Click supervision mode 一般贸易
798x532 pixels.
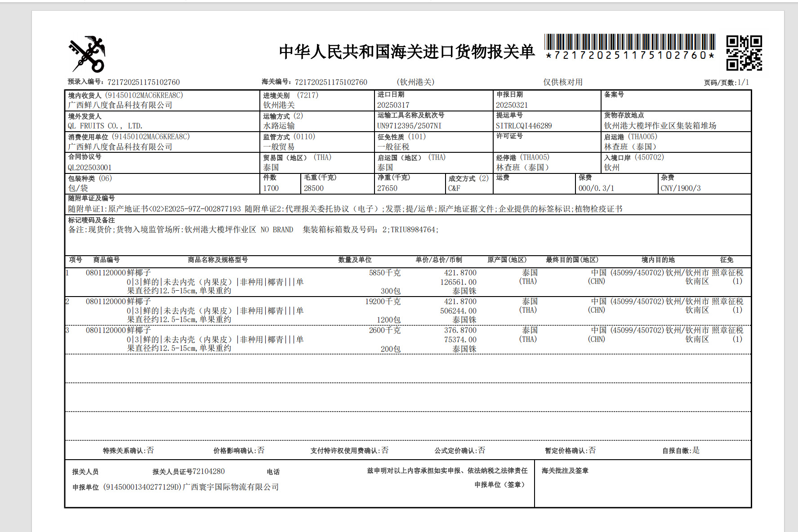[279, 147]
